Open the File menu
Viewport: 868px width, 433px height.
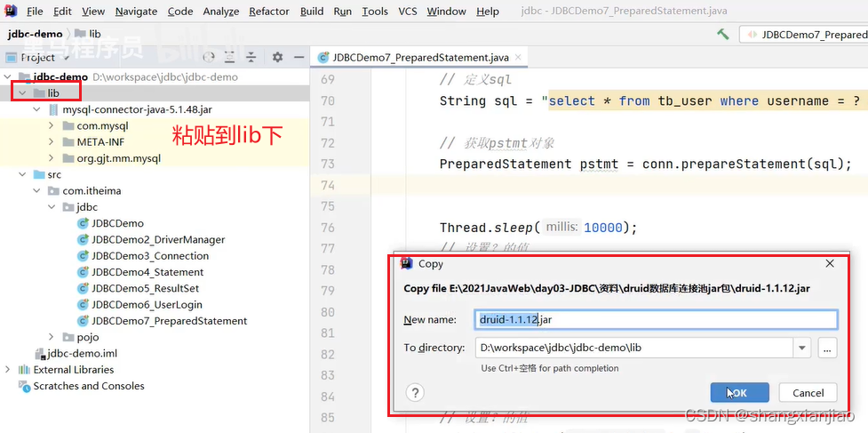(x=35, y=11)
